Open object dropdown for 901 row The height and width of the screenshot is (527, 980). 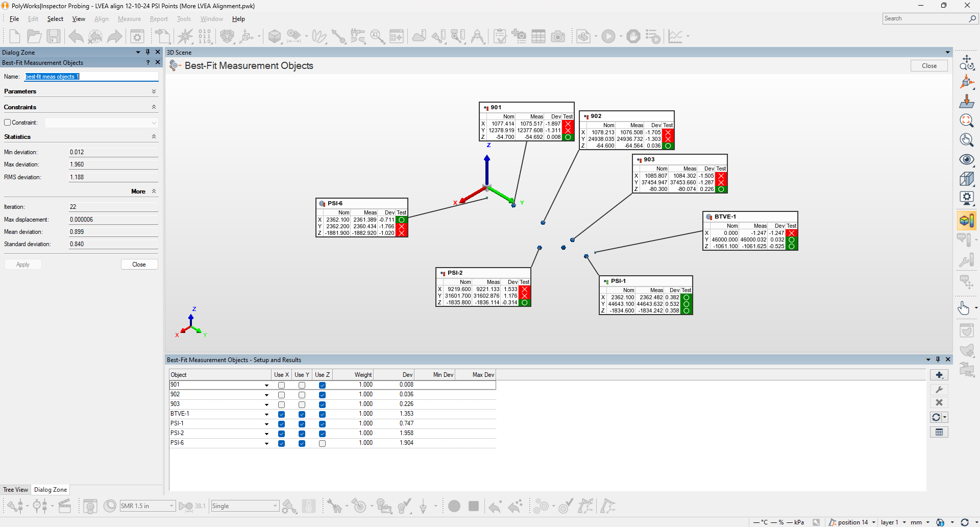266,385
